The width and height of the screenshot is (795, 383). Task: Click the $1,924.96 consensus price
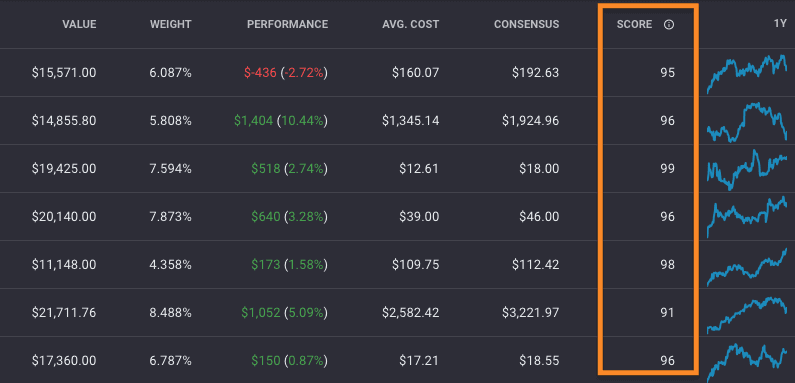[x=531, y=121]
